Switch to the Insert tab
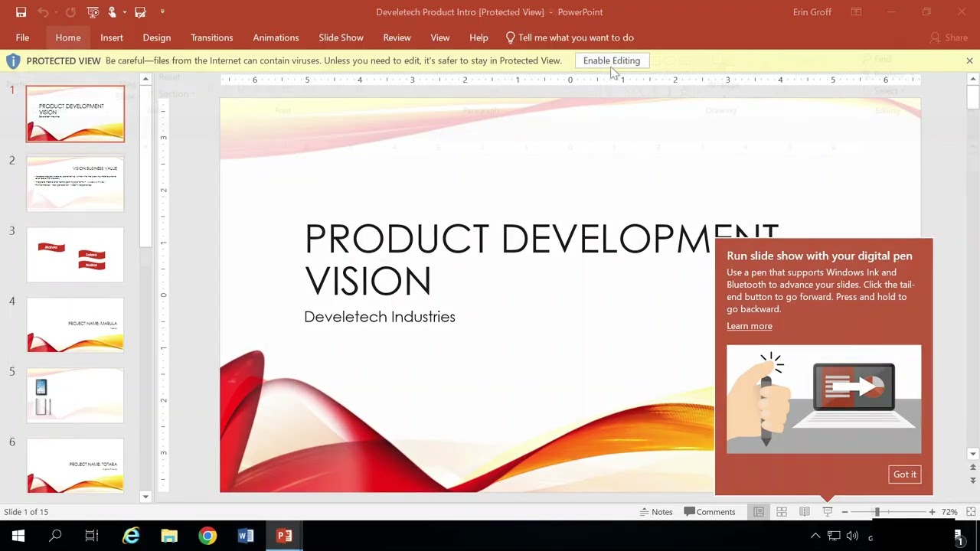Viewport: 980px width, 551px height. [111, 37]
